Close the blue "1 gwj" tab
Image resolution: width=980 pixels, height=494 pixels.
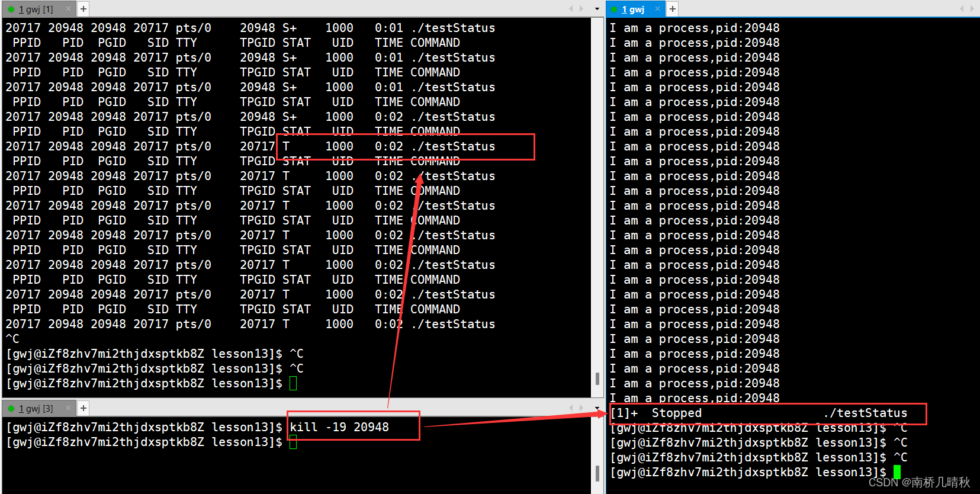click(x=657, y=9)
